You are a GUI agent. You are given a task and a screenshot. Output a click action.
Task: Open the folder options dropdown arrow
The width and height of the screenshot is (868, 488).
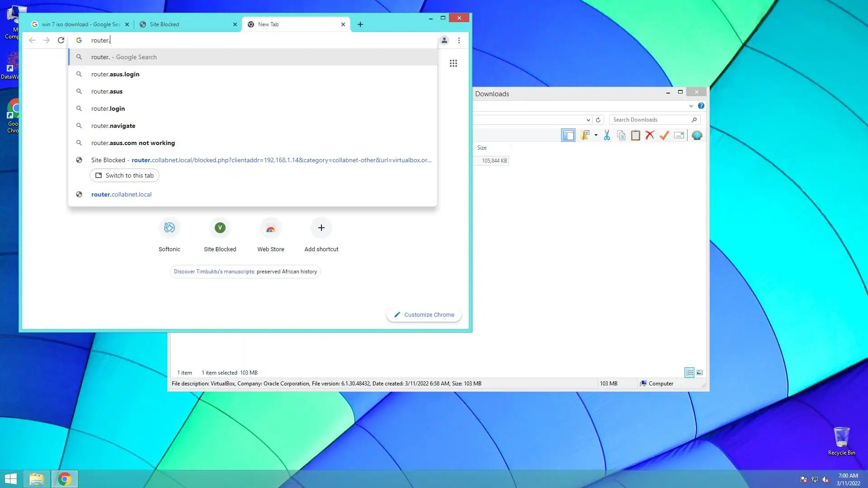point(596,135)
